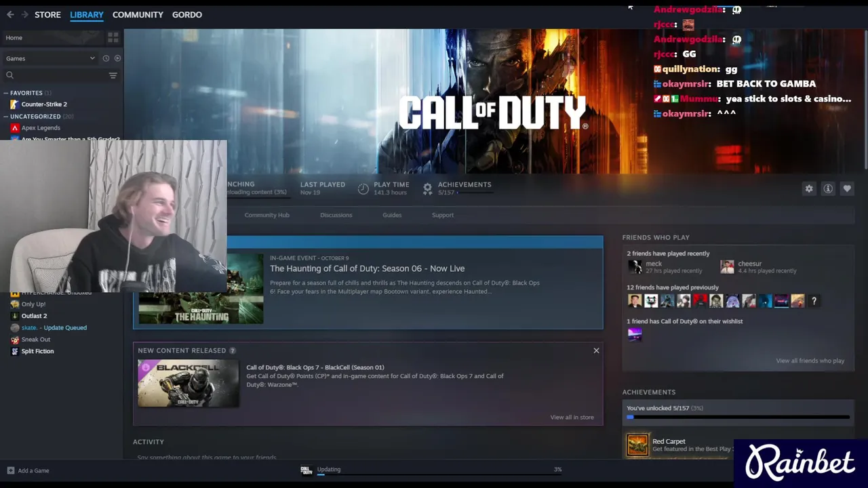Go forward with the right arrow
The width and height of the screenshot is (868, 488).
pos(25,14)
